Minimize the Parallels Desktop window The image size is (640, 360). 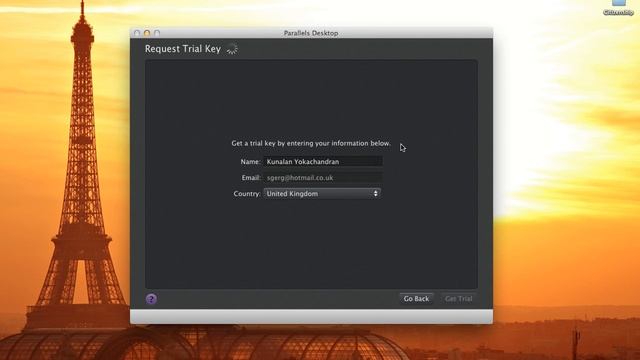[147, 33]
